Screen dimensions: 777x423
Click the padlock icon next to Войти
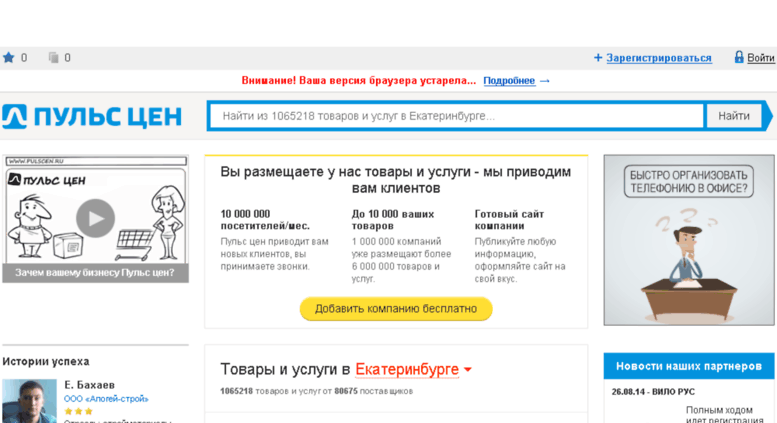(739, 57)
